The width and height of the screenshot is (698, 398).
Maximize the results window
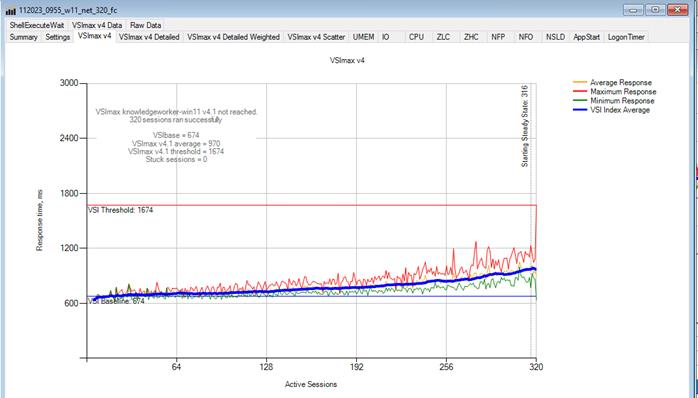pos(655,9)
